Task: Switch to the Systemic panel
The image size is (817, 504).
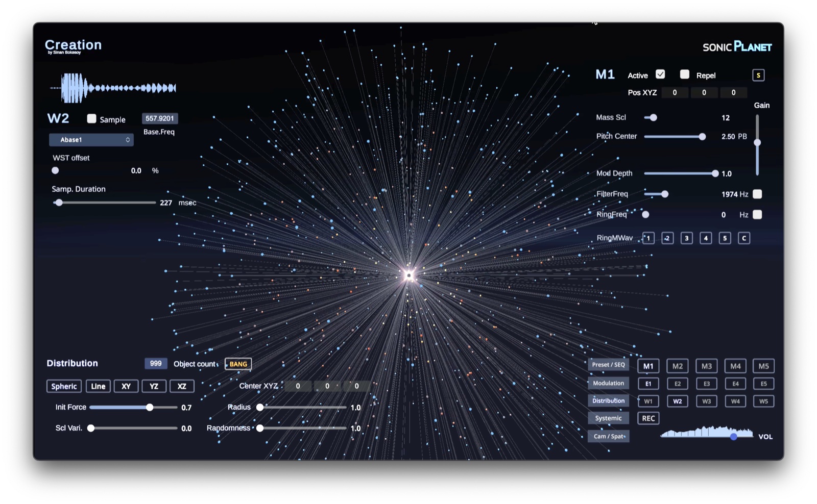Action: (608, 418)
